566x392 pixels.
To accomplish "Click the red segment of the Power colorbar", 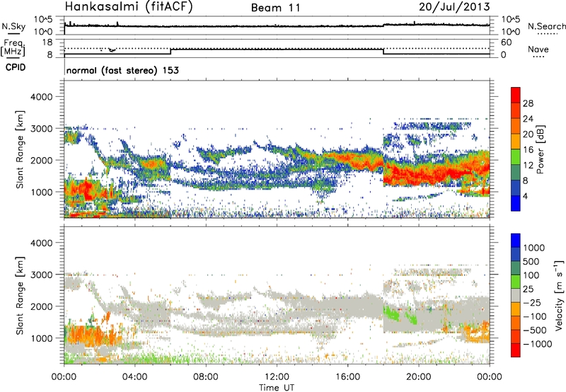I will pyautogui.click(x=516, y=95).
